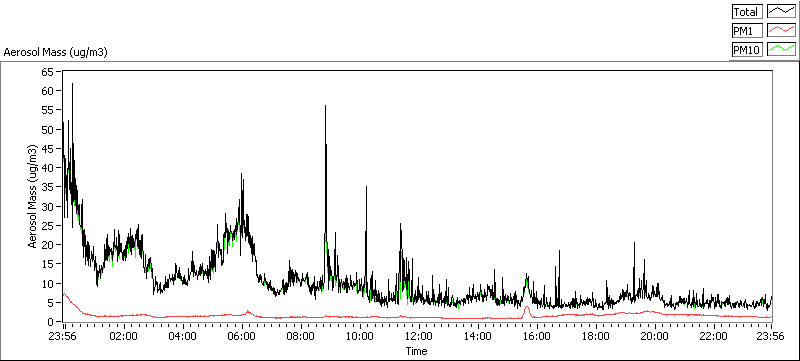Click the 0 y-axis tick value
Screen dimensions: 800x361
coord(51,322)
